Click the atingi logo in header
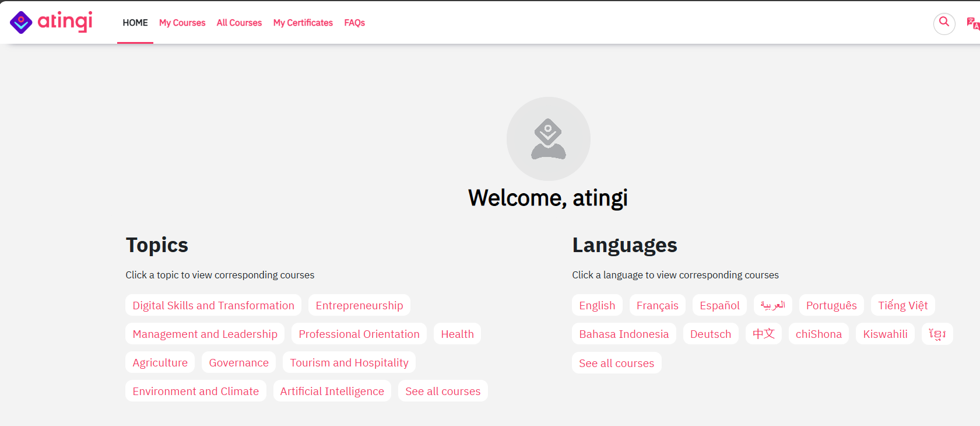Image resolution: width=980 pixels, height=426 pixels. tap(51, 22)
